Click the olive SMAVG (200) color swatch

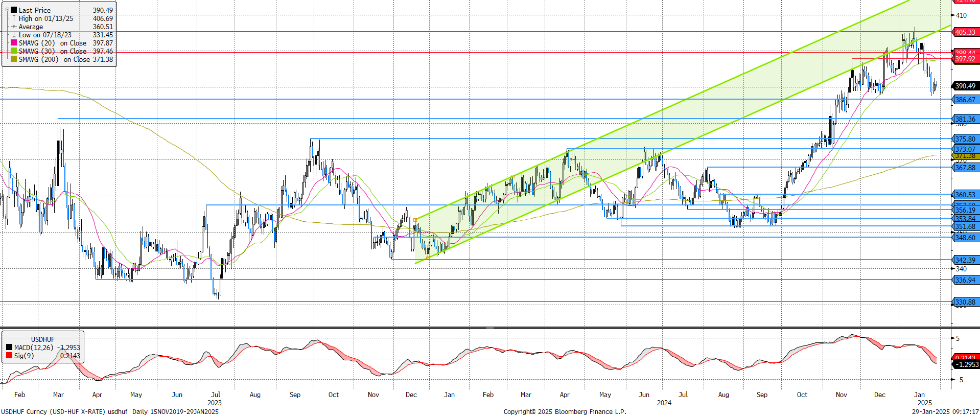(x=14, y=59)
